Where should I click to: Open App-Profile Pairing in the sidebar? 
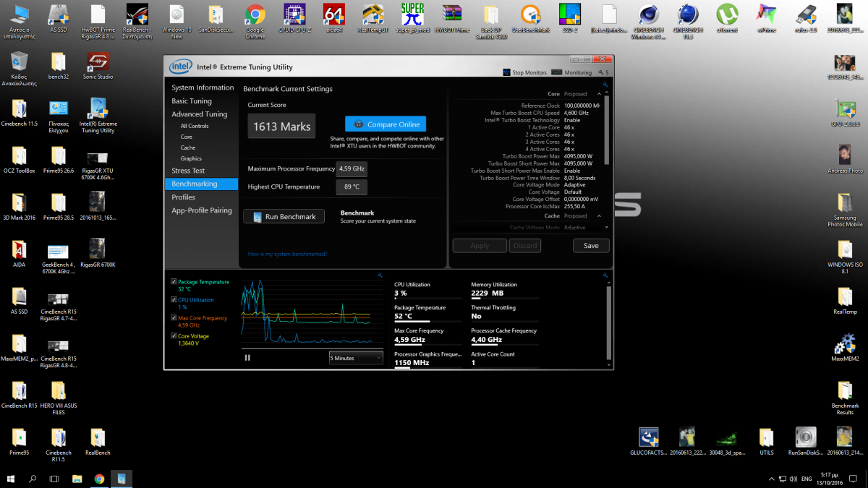202,210
